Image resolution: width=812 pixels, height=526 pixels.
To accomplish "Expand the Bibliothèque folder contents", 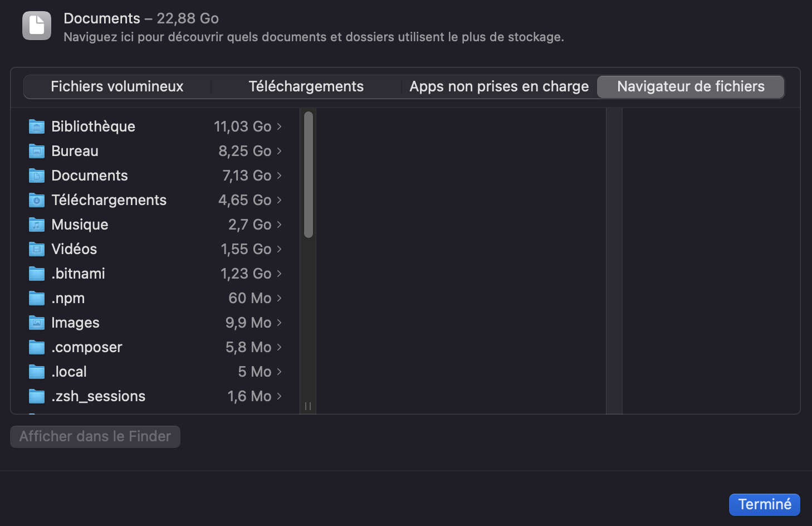I will [x=280, y=126].
